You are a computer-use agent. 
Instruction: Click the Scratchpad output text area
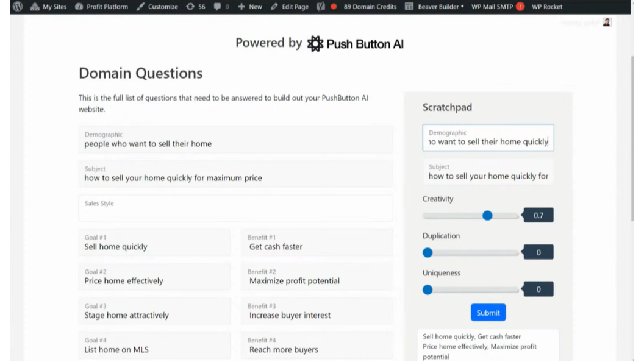tap(488, 346)
